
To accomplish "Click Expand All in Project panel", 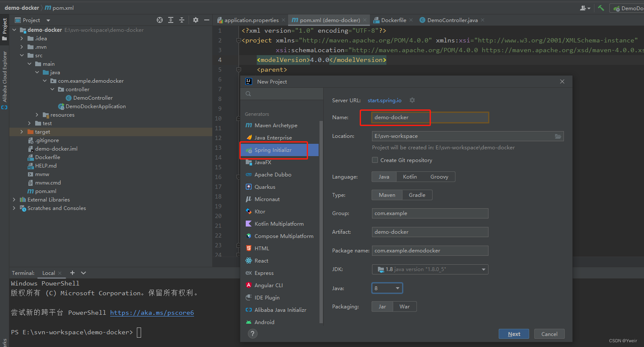I will pos(171,20).
